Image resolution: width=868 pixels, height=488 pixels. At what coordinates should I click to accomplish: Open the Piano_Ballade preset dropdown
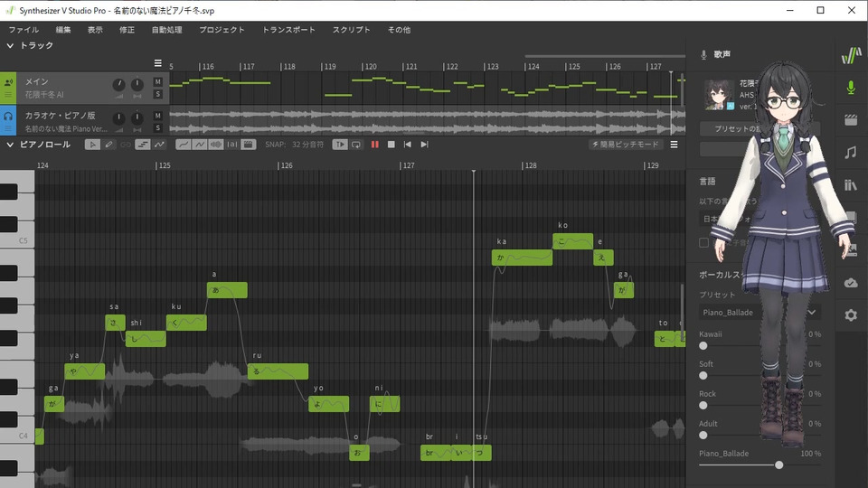(x=759, y=313)
